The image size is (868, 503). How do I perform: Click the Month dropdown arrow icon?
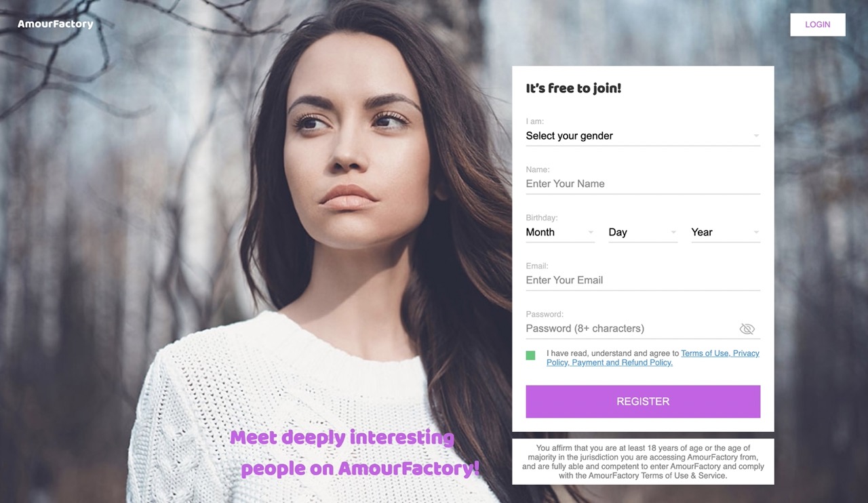coord(591,233)
